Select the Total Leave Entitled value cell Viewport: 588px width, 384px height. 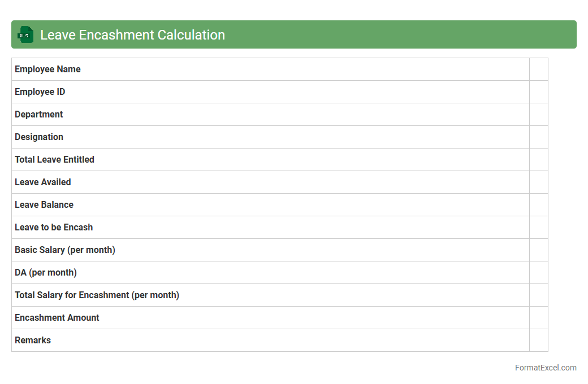538,160
